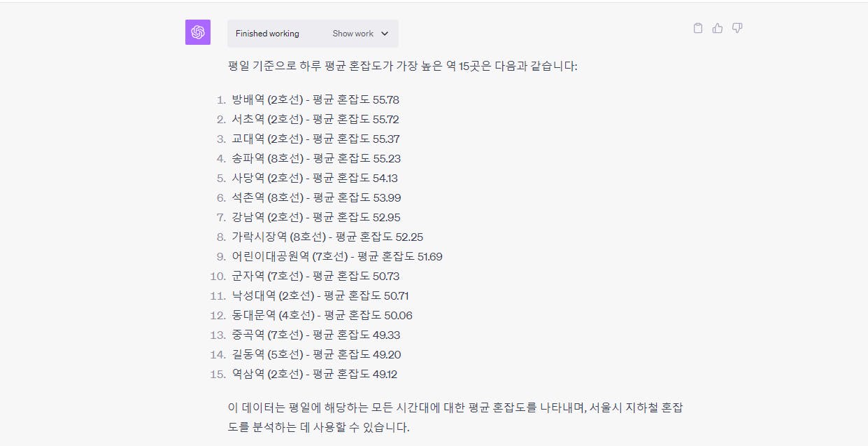This screenshot has height=446, width=868.
Task: Click the 어린이대공원역 (7호선) list item
Action: [x=337, y=256]
